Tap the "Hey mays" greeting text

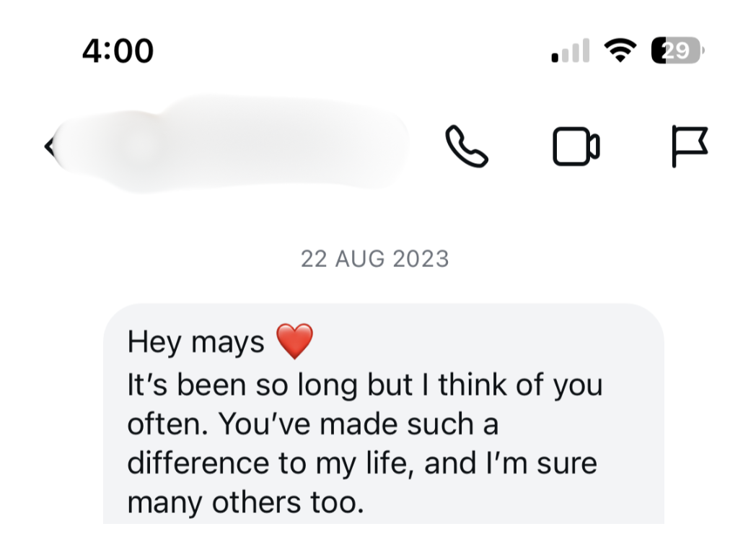pyautogui.click(x=195, y=342)
